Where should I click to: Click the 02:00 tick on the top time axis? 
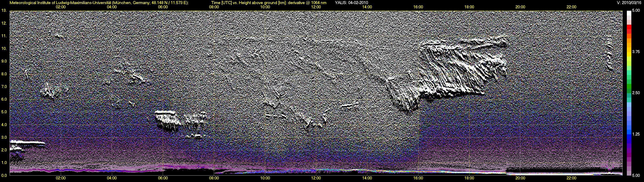coord(61,7)
